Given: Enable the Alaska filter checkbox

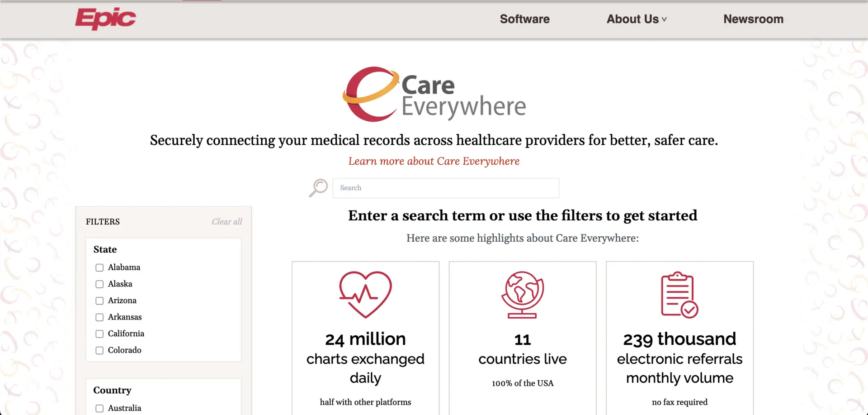Looking at the screenshot, I should 99,284.
